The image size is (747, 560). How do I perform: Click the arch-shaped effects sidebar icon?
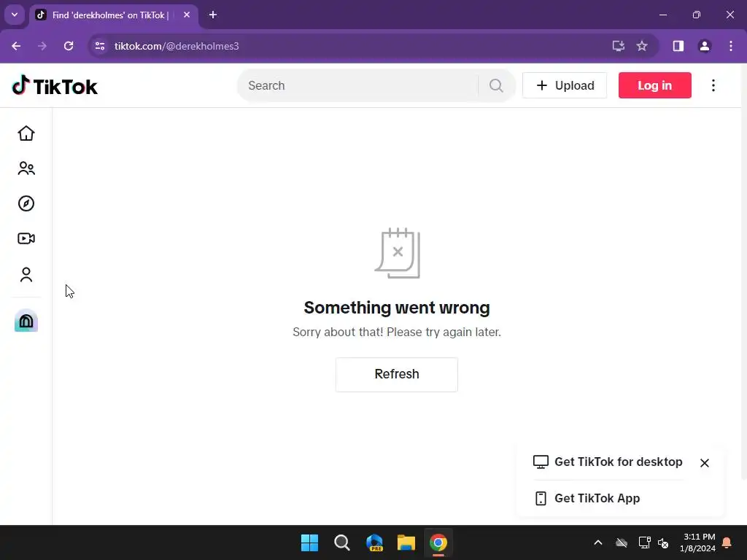[x=26, y=321]
